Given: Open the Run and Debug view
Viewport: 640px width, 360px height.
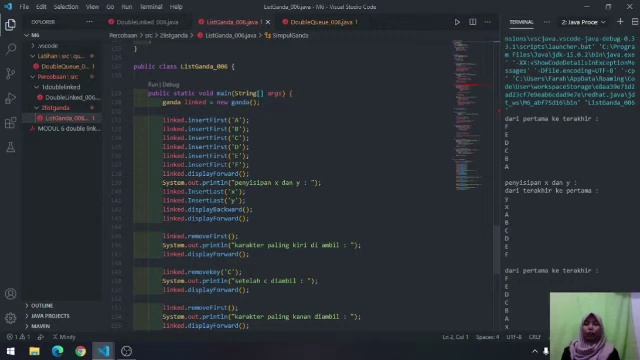Looking at the screenshot, I should tap(11, 98).
